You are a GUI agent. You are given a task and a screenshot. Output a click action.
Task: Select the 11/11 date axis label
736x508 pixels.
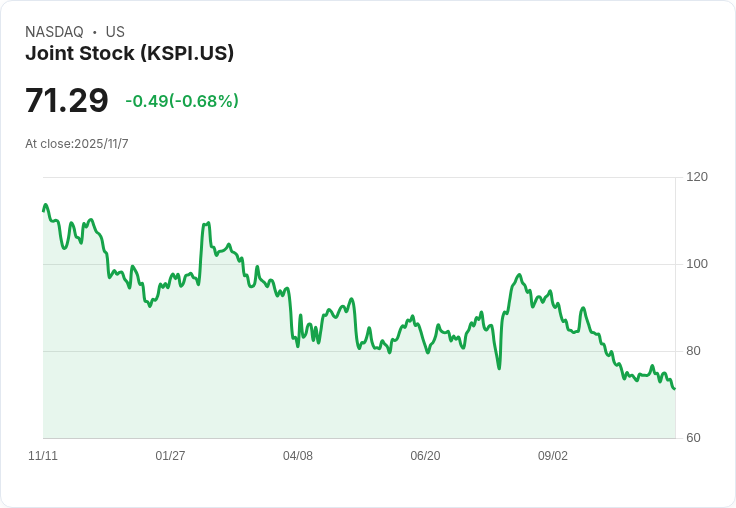click(x=43, y=456)
